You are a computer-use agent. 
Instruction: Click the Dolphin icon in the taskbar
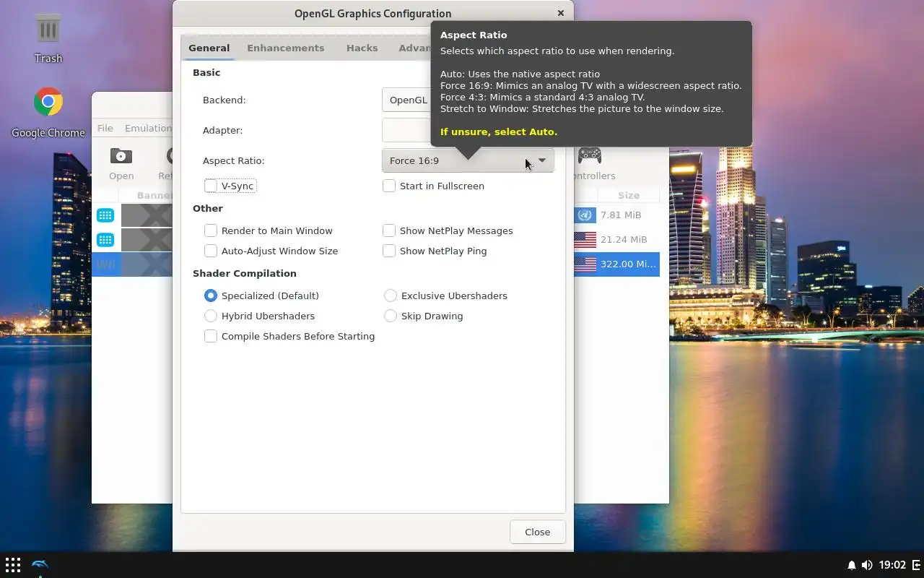pos(40,564)
